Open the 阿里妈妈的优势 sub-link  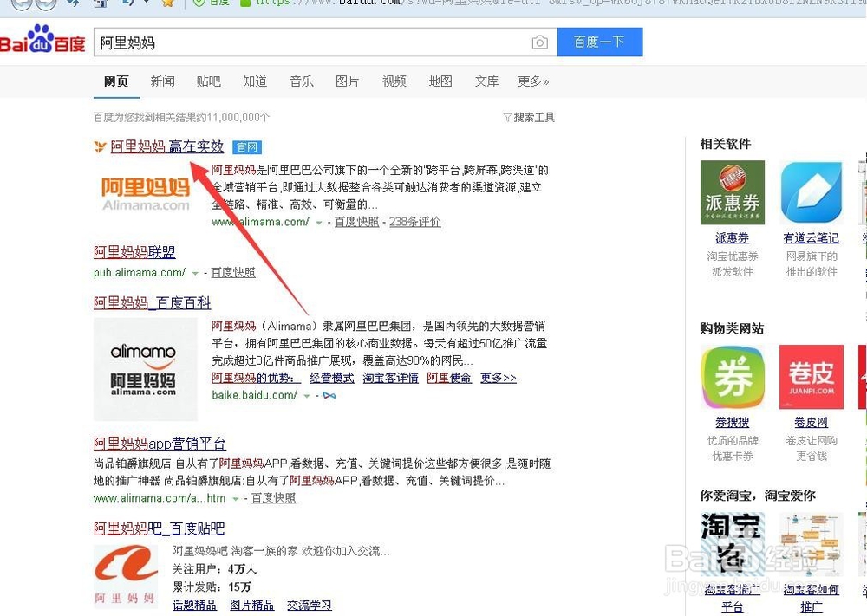pyautogui.click(x=256, y=379)
